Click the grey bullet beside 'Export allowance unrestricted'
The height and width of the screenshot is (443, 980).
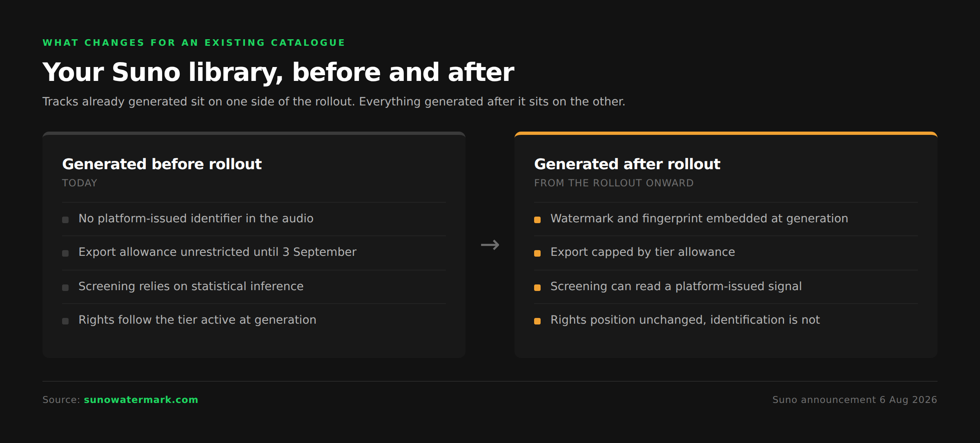click(65, 253)
